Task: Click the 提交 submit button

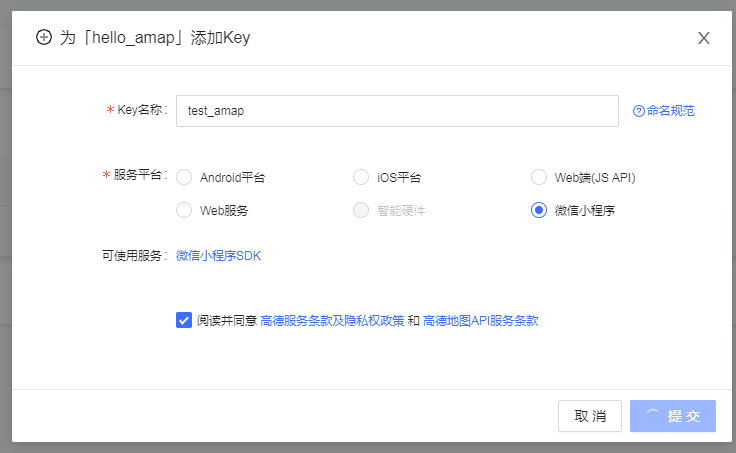Action: 673,416
